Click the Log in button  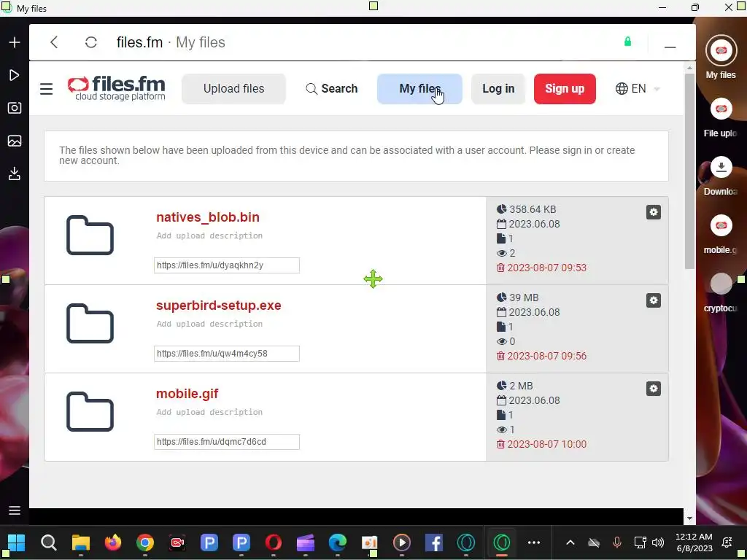pyautogui.click(x=498, y=88)
